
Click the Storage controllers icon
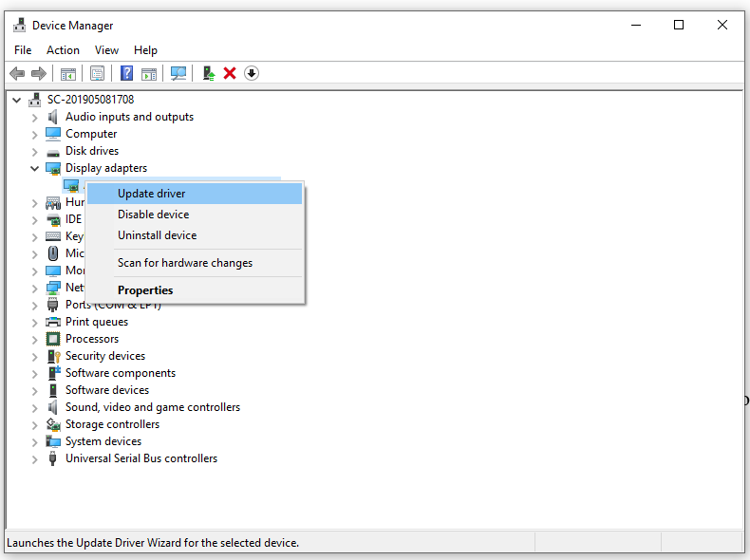(53, 424)
